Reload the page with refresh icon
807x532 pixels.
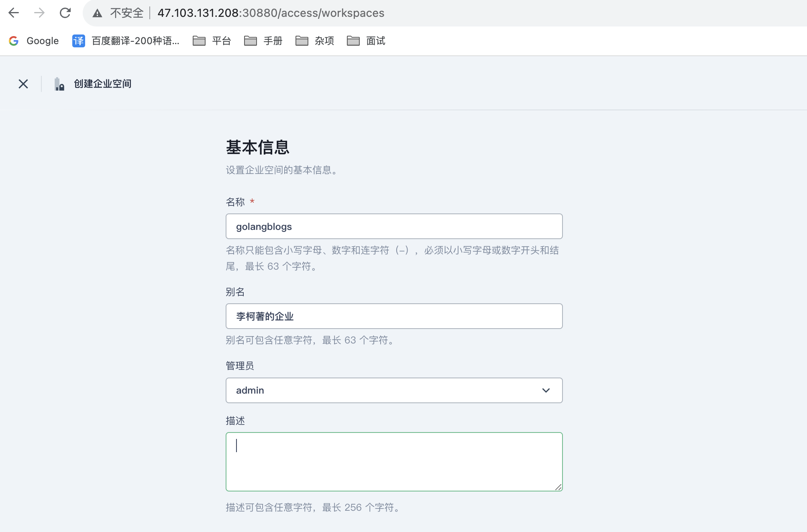[65, 13]
